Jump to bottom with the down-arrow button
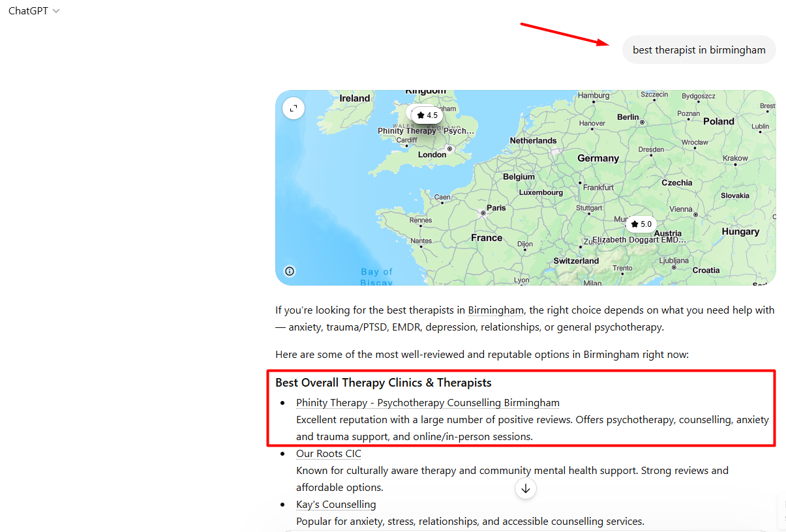The height and width of the screenshot is (532, 786). click(x=526, y=488)
